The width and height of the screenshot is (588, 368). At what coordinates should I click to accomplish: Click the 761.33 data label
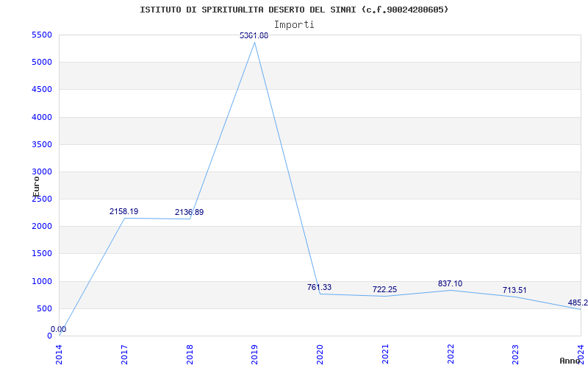(319, 287)
